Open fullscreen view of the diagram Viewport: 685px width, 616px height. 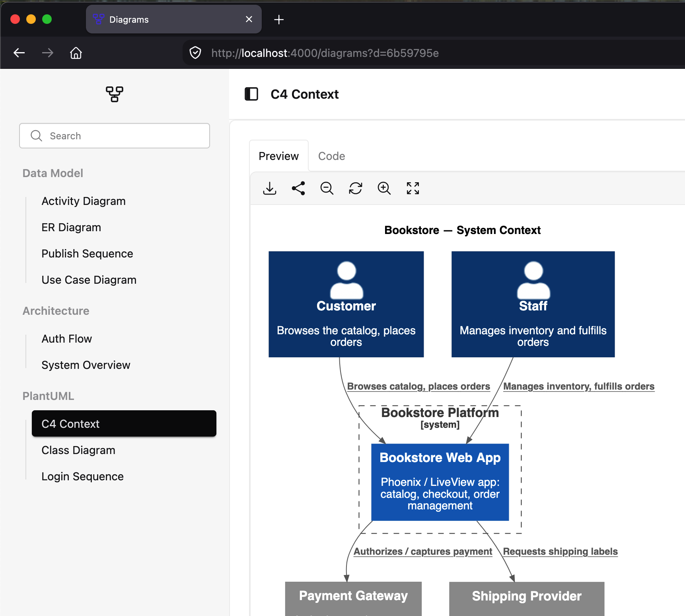(x=413, y=188)
